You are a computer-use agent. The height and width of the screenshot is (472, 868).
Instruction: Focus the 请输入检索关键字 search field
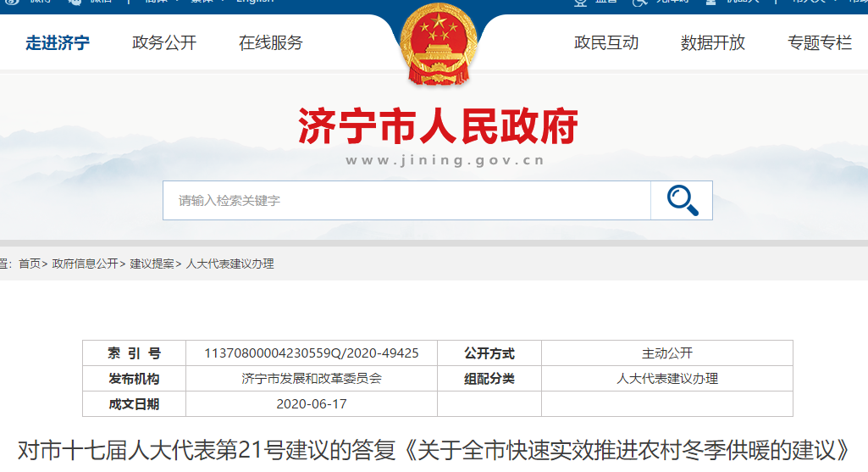(406, 201)
